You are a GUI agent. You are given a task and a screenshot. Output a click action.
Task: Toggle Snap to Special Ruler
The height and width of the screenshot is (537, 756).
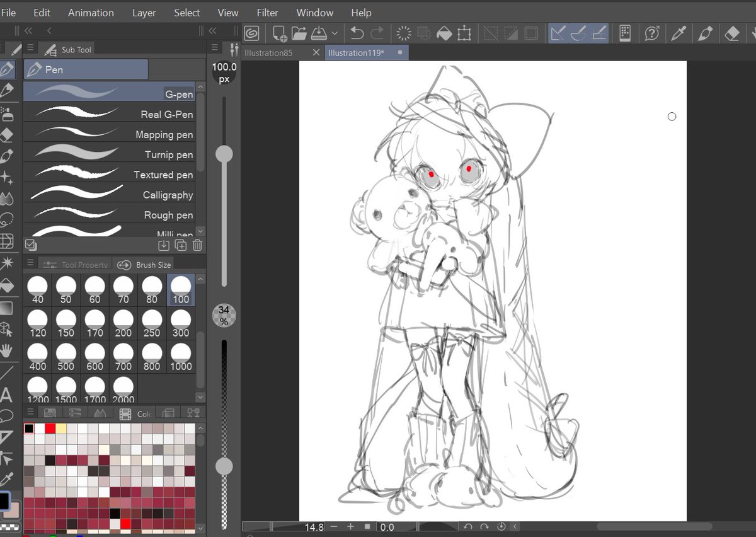578,33
